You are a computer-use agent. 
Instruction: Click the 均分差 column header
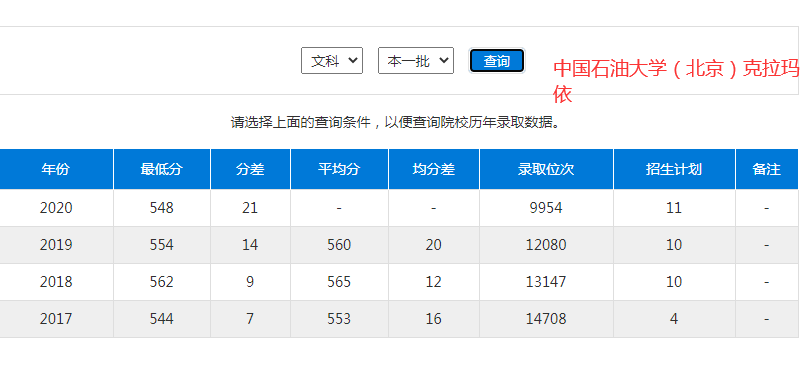pyautogui.click(x=434, y=169)
